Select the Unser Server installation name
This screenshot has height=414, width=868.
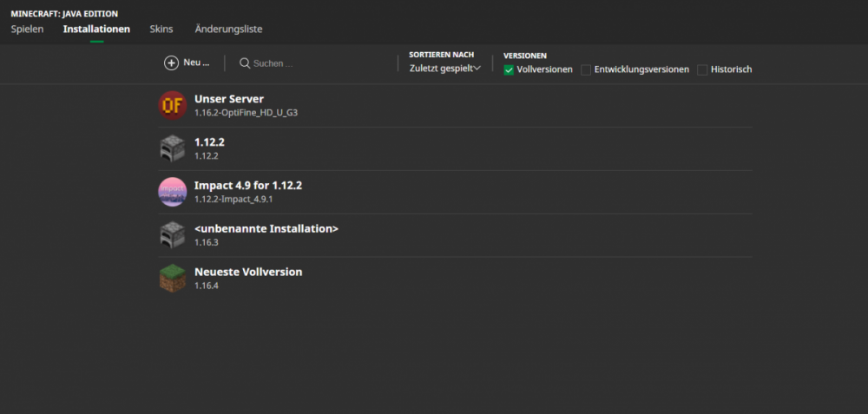point(229,99)
